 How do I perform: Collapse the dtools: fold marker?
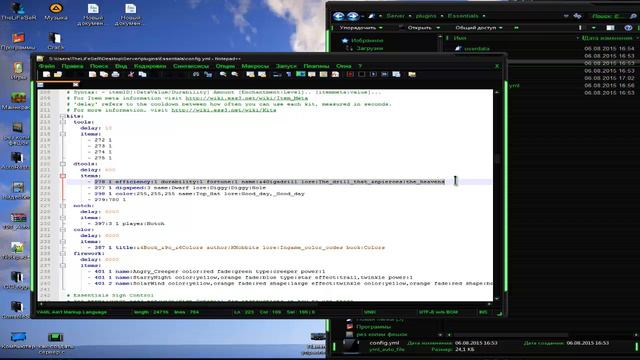tap(63, 164)
